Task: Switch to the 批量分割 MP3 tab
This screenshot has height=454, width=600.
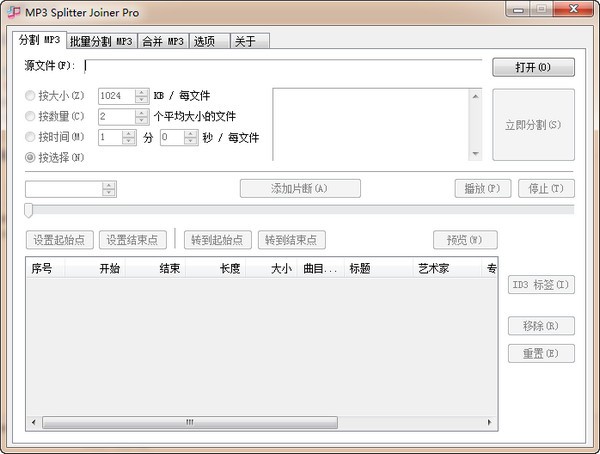Action: (x=101, y=41)
